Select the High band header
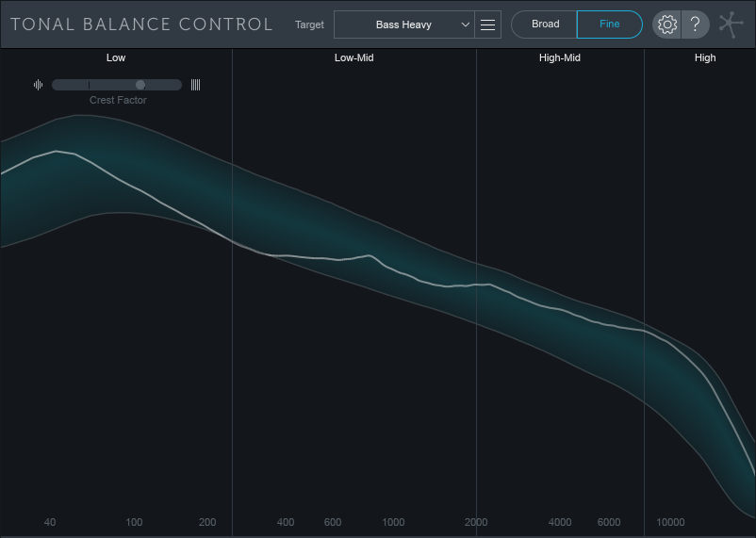The height and width of the screenshot is (538, 756). 705,57
